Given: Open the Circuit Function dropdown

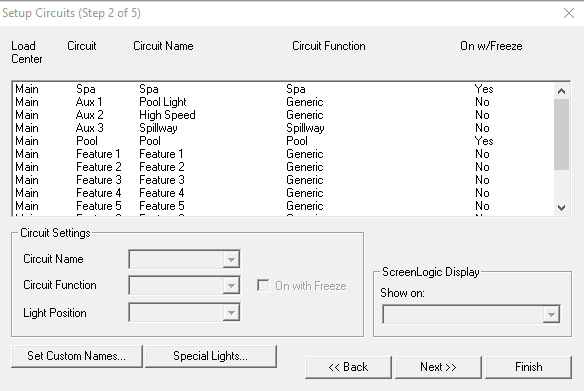Looking at the screenshot, I should 184,285.
